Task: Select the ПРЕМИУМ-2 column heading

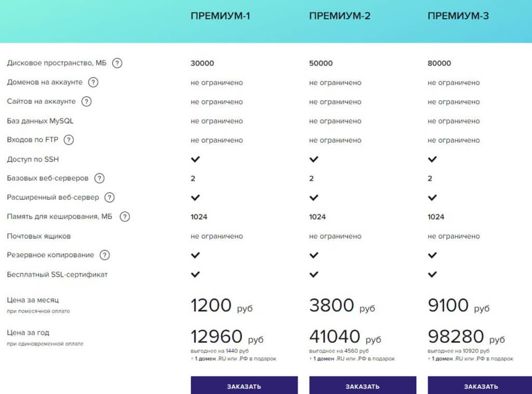Action: [340, 16]
